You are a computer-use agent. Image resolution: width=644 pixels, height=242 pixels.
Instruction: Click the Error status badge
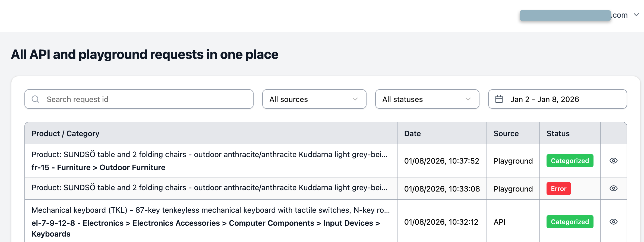tap(558, 188)
